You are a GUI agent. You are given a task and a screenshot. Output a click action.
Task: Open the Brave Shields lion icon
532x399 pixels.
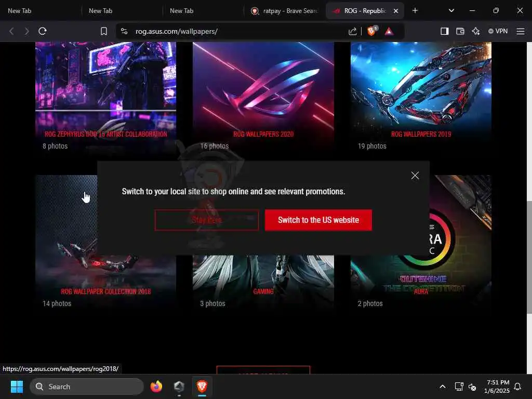(372, 31)
